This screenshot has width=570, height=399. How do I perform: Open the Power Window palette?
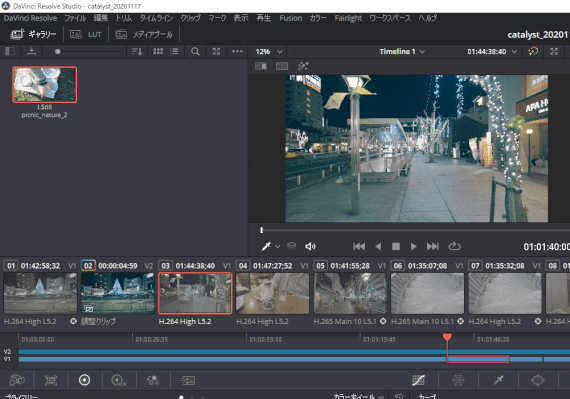[x=538, y=380]
